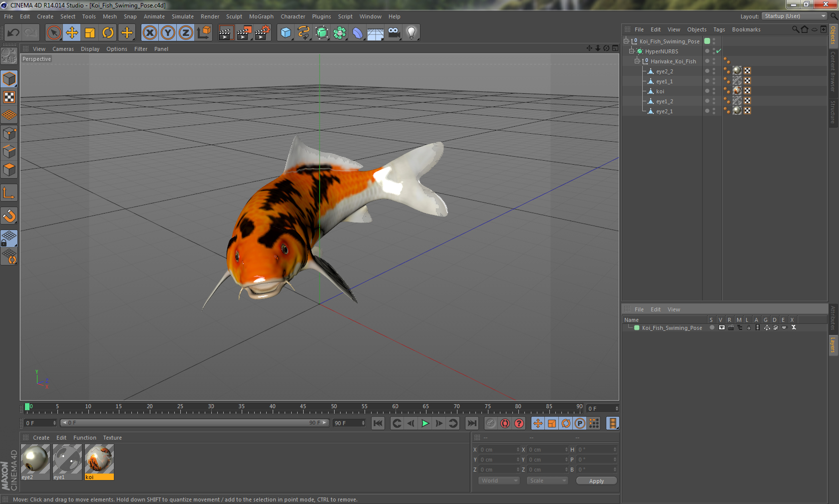
Task: Open the spline tools icon
Action: point(304,33)
